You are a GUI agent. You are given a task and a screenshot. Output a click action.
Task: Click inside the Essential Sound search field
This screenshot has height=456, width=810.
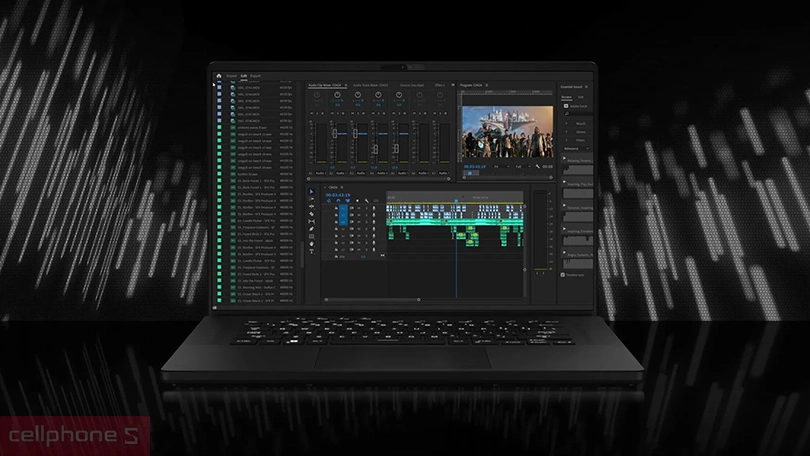coord(581,114)
